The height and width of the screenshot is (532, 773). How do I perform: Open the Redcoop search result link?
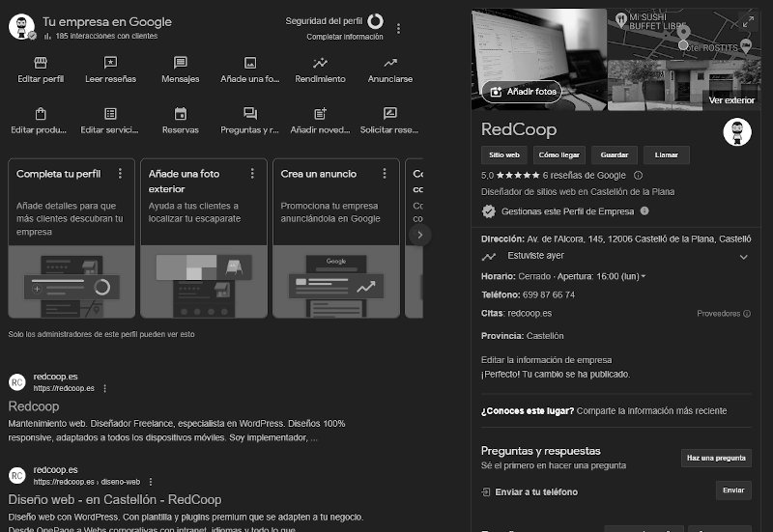point(34,406)
